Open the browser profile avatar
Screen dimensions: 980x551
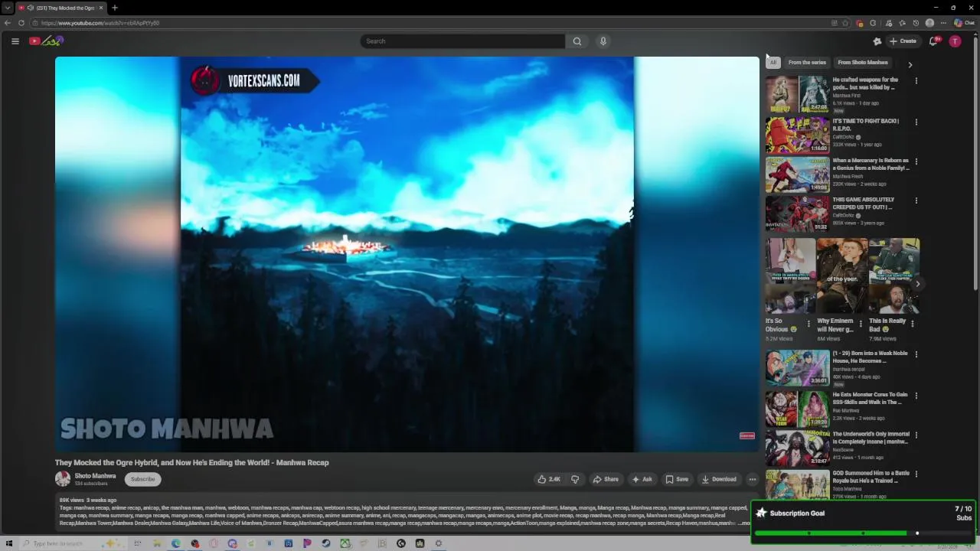(x=929, y=23)
